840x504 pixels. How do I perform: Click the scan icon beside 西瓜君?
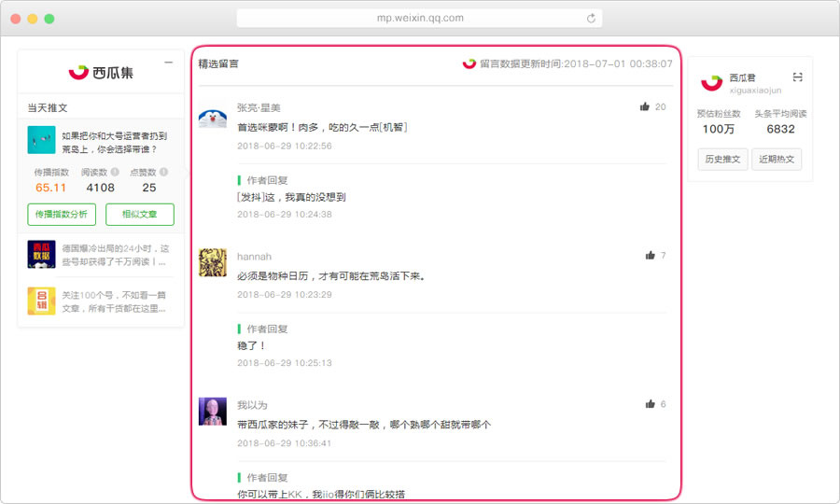tap(798, 77)
